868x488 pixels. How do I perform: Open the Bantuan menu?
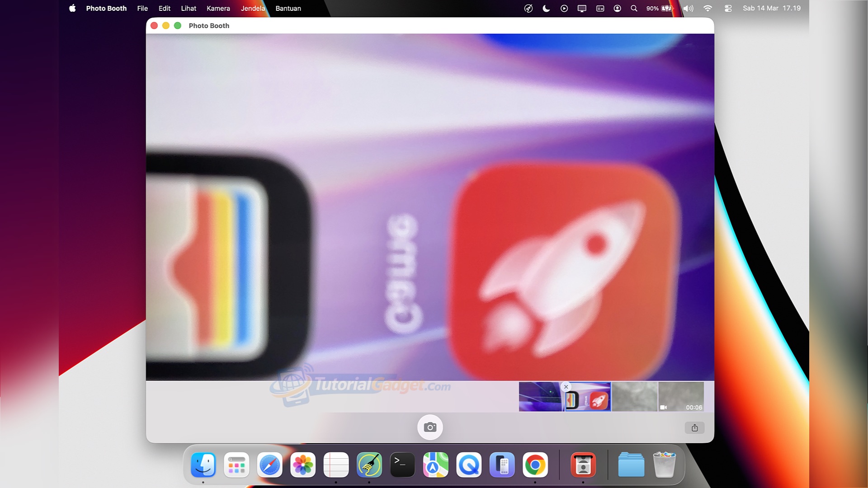pyautogui.click(x=288, y=8)
